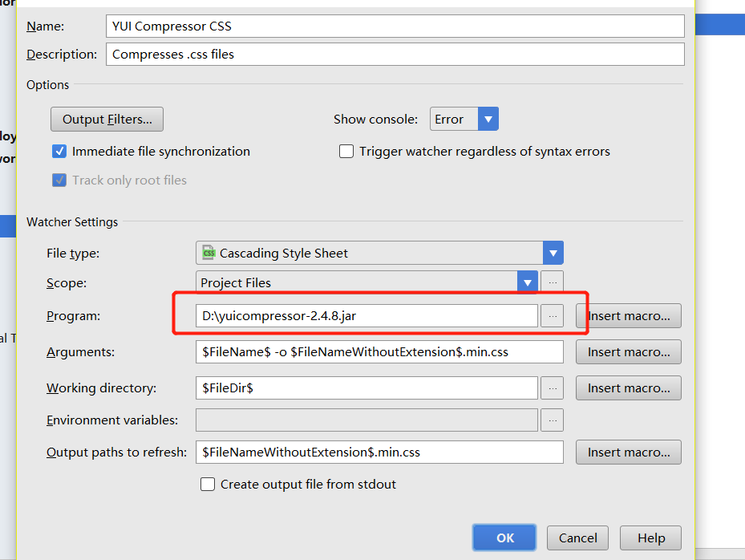Click the Options section label
This screenshot has height=560, width=745.
(x=47, y=84)
